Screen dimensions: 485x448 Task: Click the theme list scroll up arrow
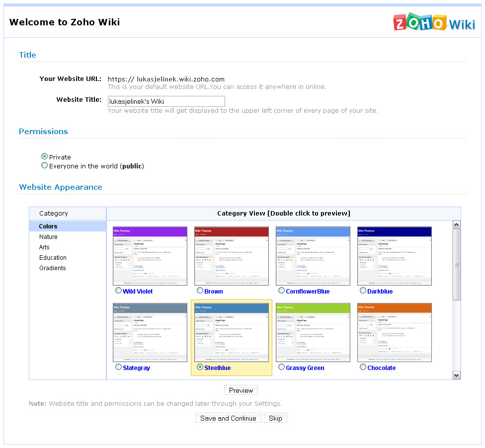pos(456,225)
